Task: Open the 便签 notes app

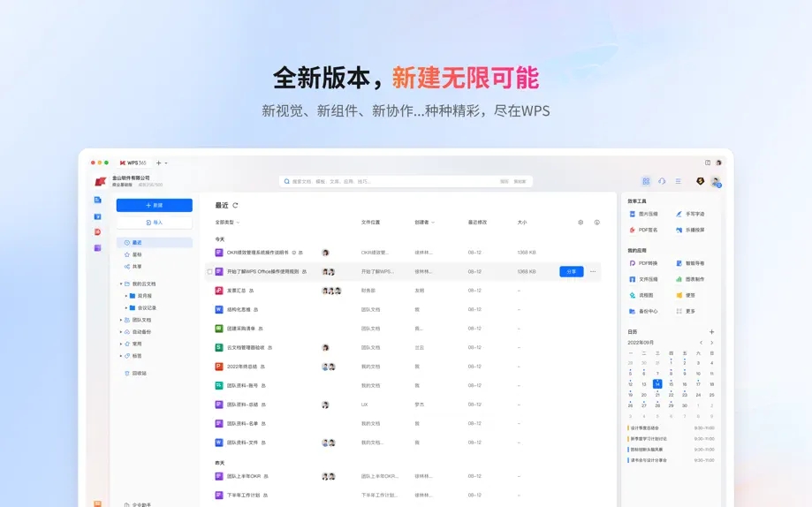Action: click(x=686, y=295)
